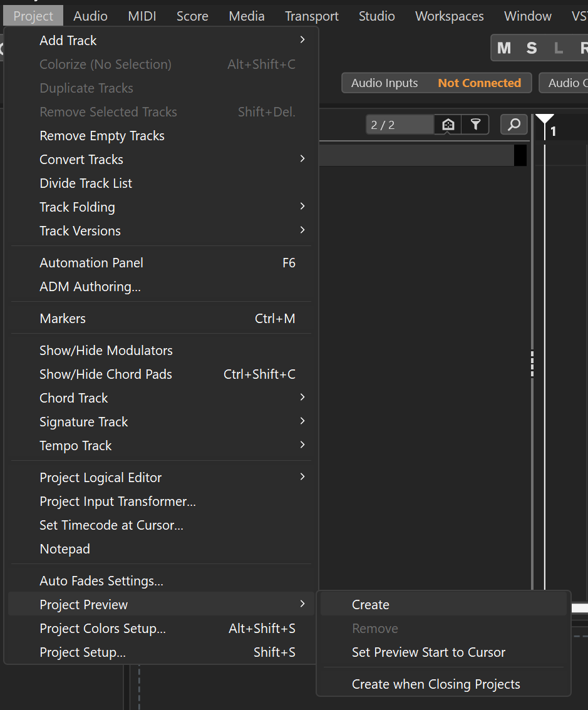Toggle the global Mute (M) button
Screen dimensions: 588x710
click(504, 48)
